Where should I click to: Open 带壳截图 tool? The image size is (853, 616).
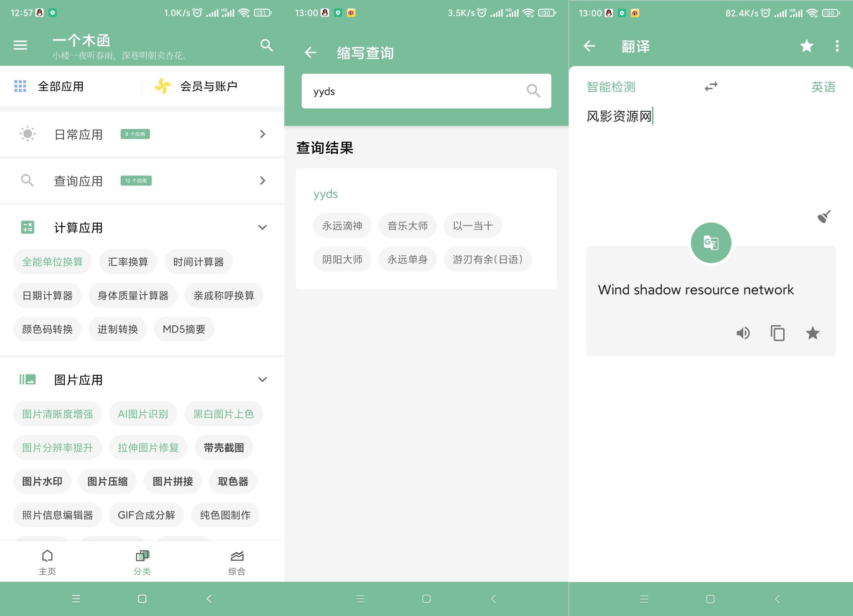[x=224, y=448]
